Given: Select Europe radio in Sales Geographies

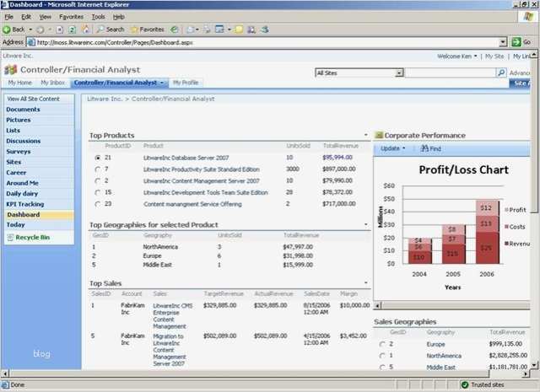Looking at the screenshot, I should click(x=382, y=344).
